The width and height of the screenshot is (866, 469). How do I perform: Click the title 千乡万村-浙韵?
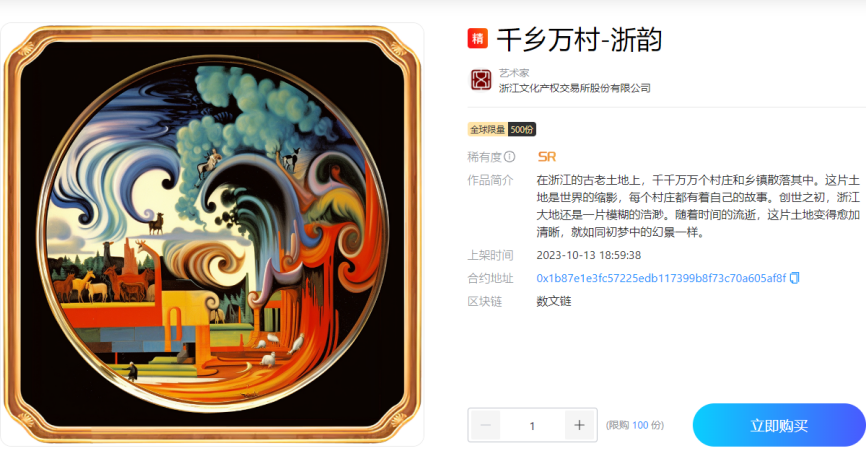(x=579, y=40)
